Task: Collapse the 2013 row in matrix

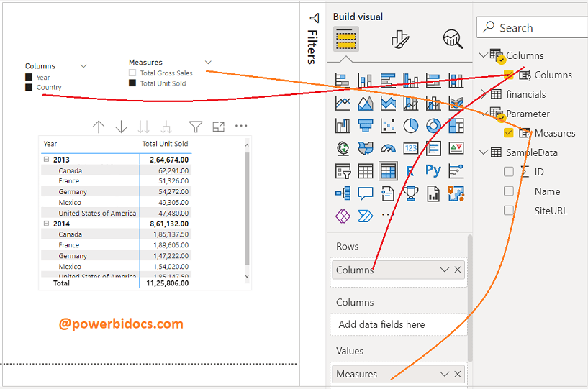Action: click(x=47, y=160)
